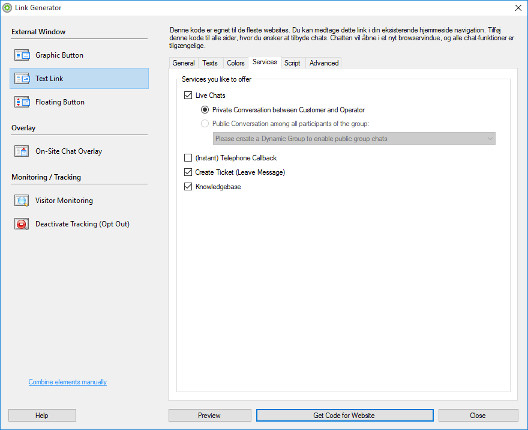Click the Deactivate Tracking red icon
Screen dimensions: 528x430
(22, 224)
